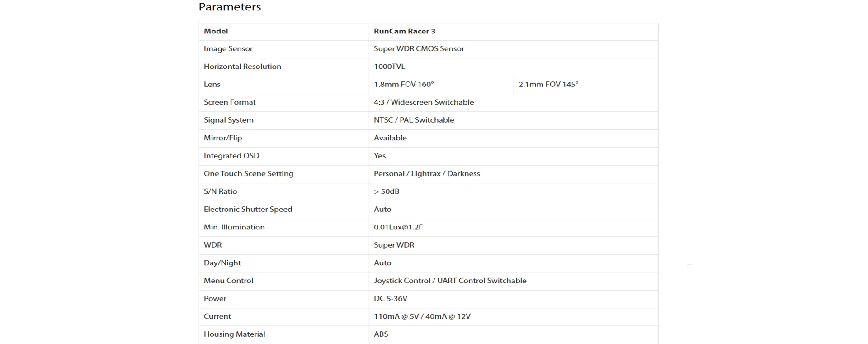Select the 'Integrated OSD' label
Screen dimensions: 868x344
click(231, 156)
